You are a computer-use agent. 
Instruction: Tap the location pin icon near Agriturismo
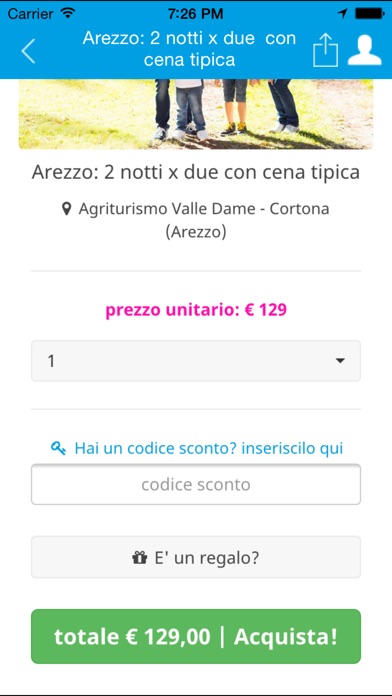(67, 209)
